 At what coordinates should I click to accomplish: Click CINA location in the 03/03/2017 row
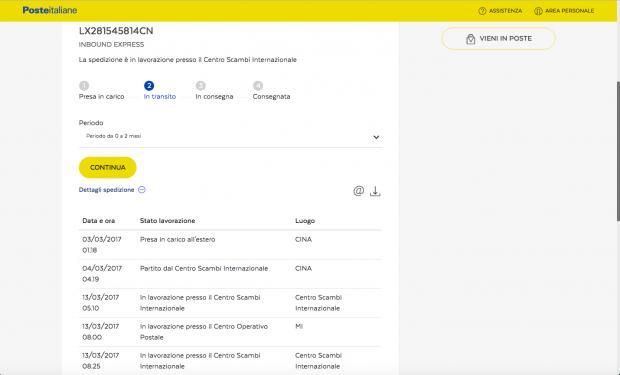(303, 239)
